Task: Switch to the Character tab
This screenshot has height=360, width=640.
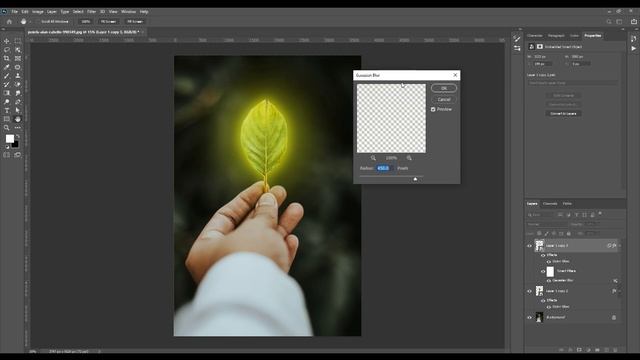Action: (535, 36)
